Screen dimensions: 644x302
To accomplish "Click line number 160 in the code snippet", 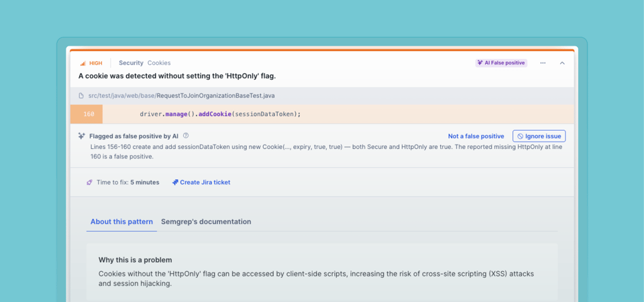I will [89, 114].
